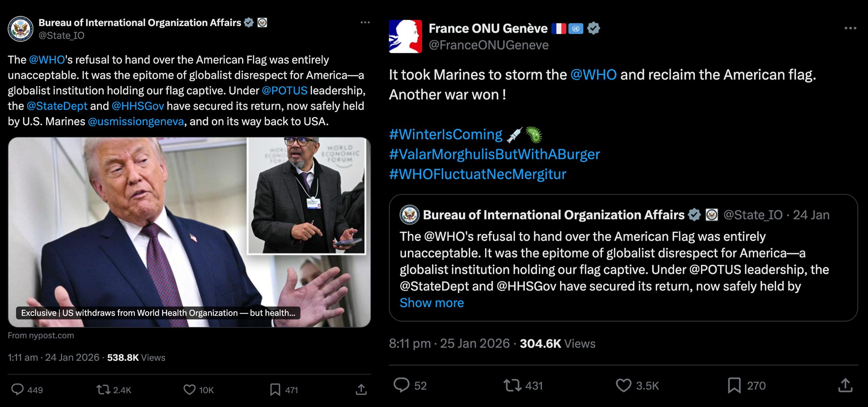
Task: Reply to the State_IO tweet
Action: pos(17,390)
